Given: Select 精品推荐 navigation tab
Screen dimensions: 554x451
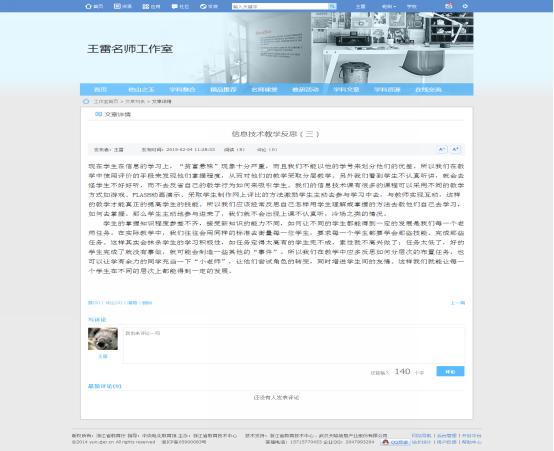Looking at the screenshot, I should tap(223, 89).
